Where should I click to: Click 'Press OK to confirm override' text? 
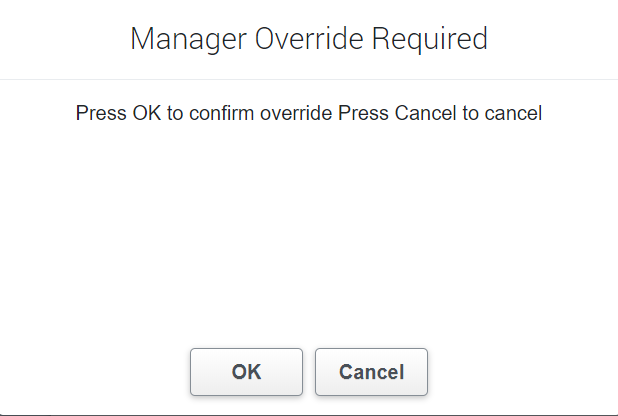[x=204, y=114]
